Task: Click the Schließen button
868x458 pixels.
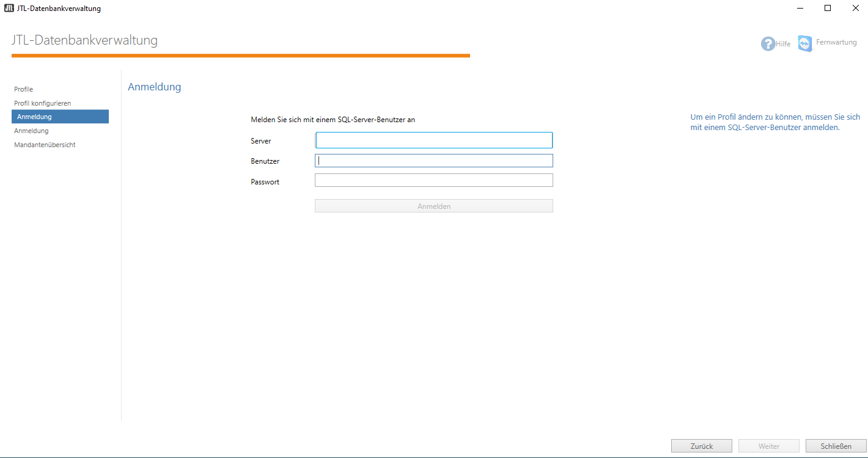Action: pos(836,446)
